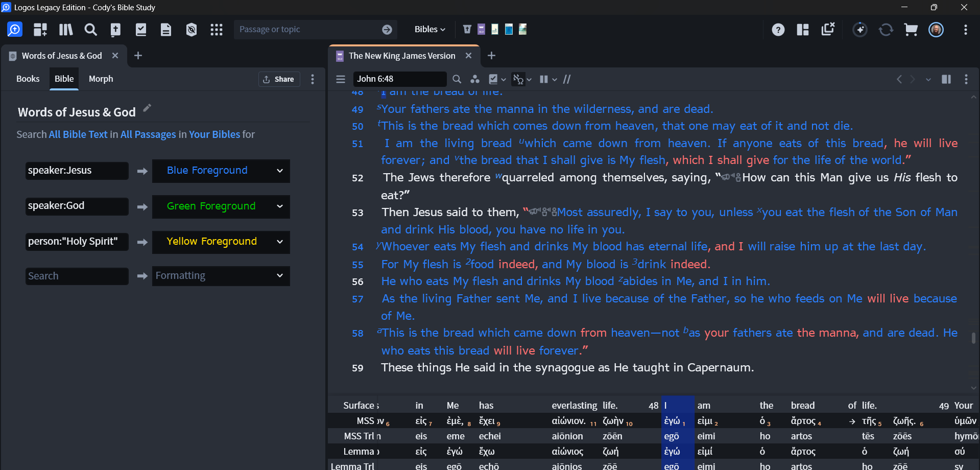Open the Search tool in main toolbar
The width and height of the screenshot is (980, 470).
90,30
